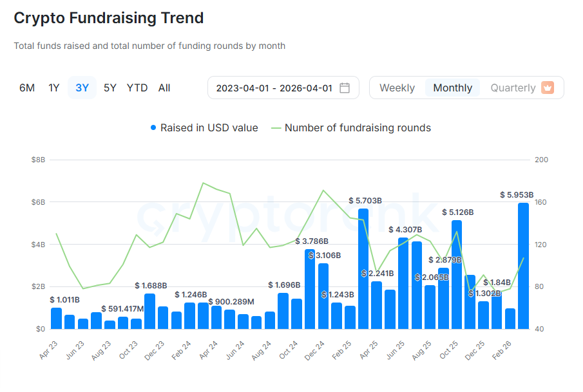Switch to Weekly granularity
This screenshot has width=583, height=392.
(x=397, y=88)
